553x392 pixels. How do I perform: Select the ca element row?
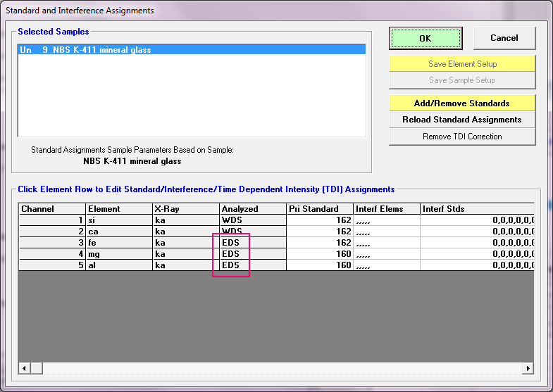118,232
